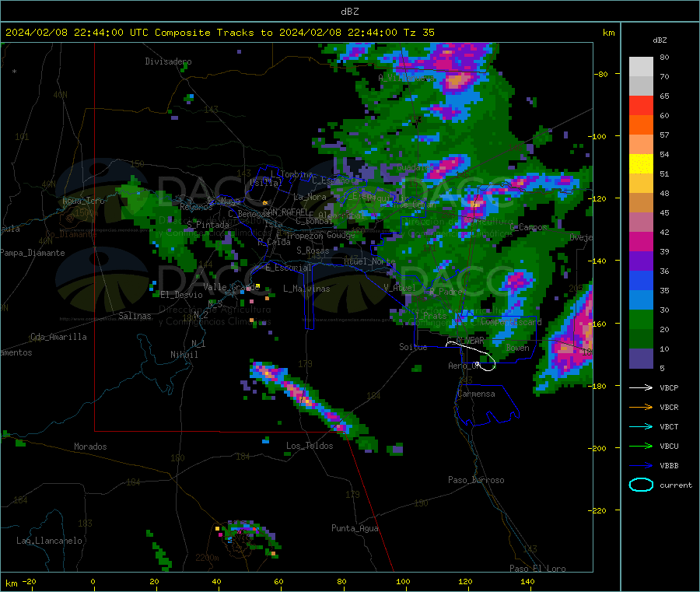
Task: Click the L_Malvinas map label
Action: [x=306, y=289]
